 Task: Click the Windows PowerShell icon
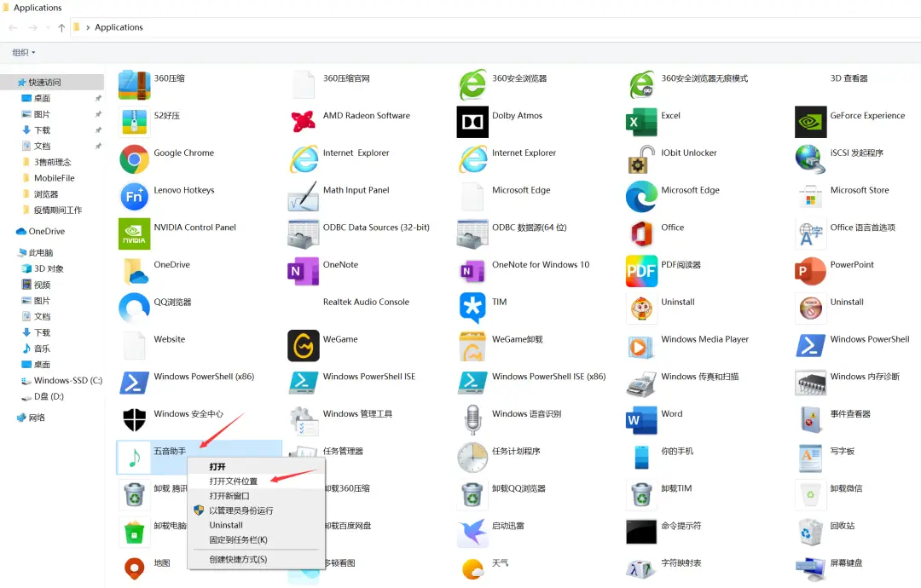[811, 346]
